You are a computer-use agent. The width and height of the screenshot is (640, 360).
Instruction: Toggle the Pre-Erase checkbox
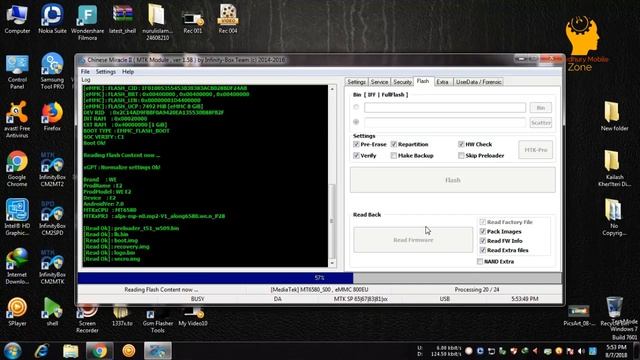tap(356, 144)
